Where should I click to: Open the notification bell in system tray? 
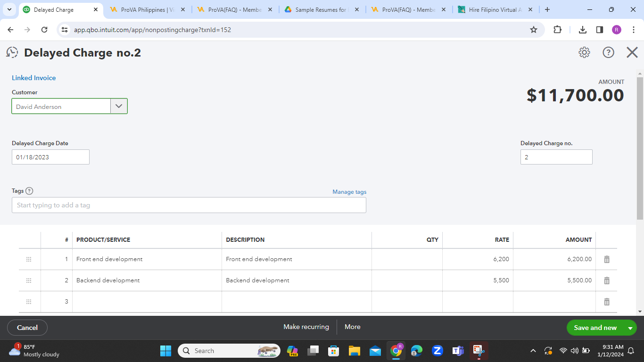pyautogui.click(x=631, y=351)
